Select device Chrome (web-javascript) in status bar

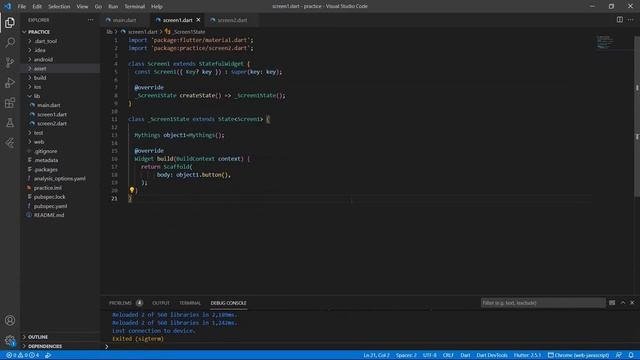578,355
